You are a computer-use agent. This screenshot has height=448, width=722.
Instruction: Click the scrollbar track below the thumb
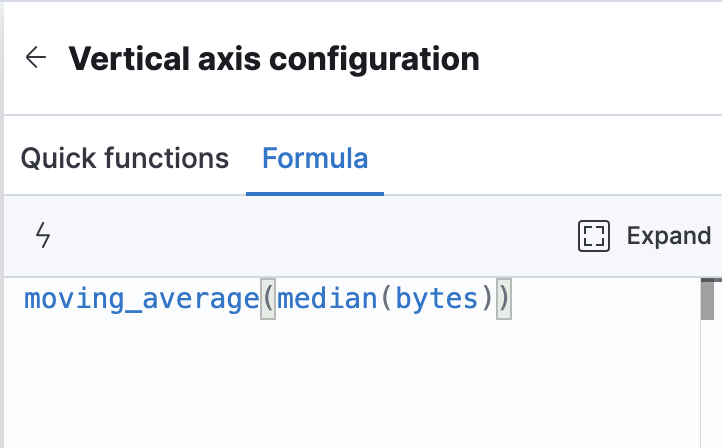point(708,390)
